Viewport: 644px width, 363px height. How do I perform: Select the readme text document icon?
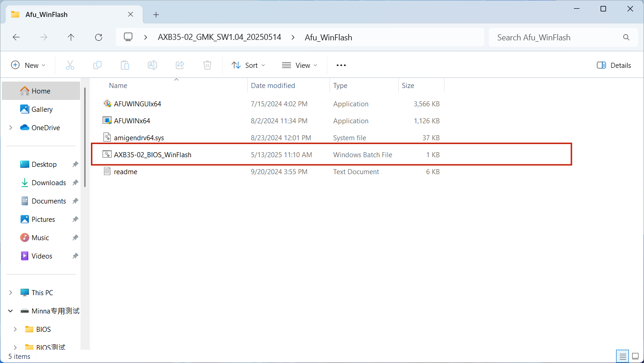(107, 172)
